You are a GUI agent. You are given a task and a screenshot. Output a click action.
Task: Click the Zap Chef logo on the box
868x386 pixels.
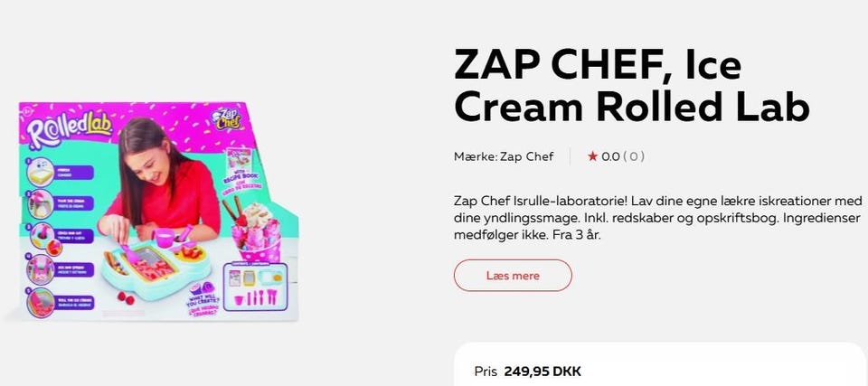[x=227, y=118]
